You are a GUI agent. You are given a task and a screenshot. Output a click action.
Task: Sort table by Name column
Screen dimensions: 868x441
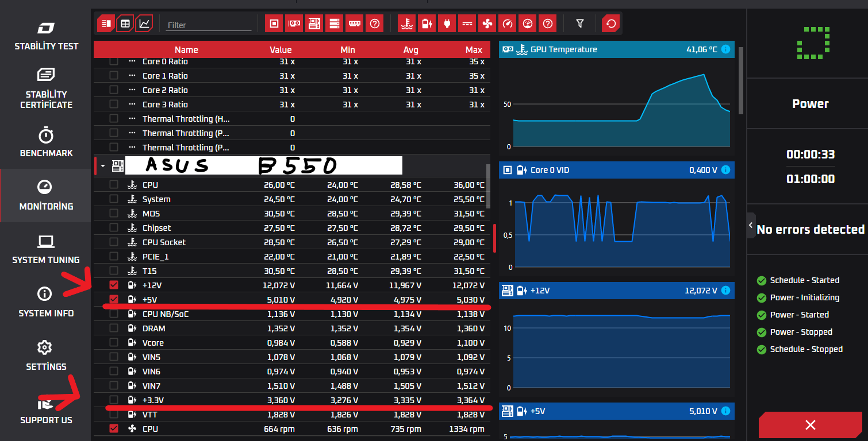[x=186, y=50]
